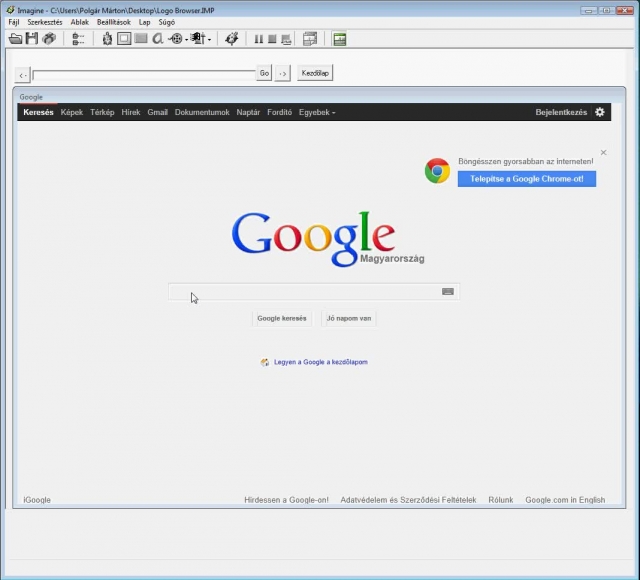Close the Chrome promotion with X
This screenshot has width=640, height=580.
click(603, 152)
